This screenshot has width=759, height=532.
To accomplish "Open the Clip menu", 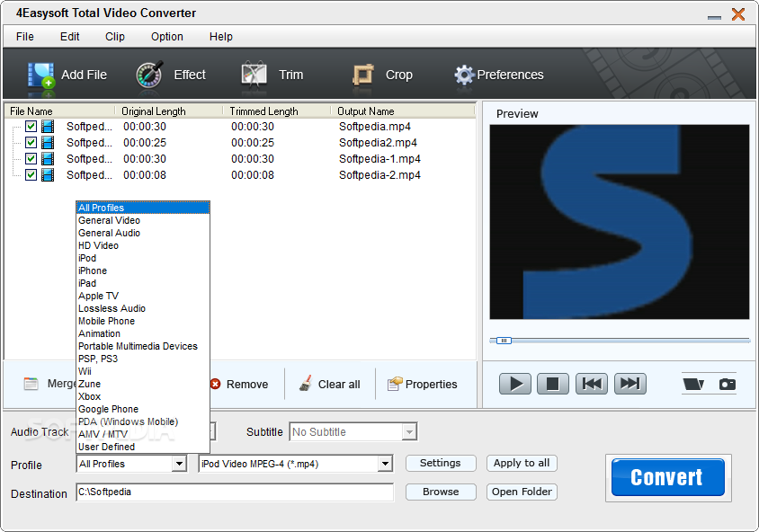I will 115,37.
